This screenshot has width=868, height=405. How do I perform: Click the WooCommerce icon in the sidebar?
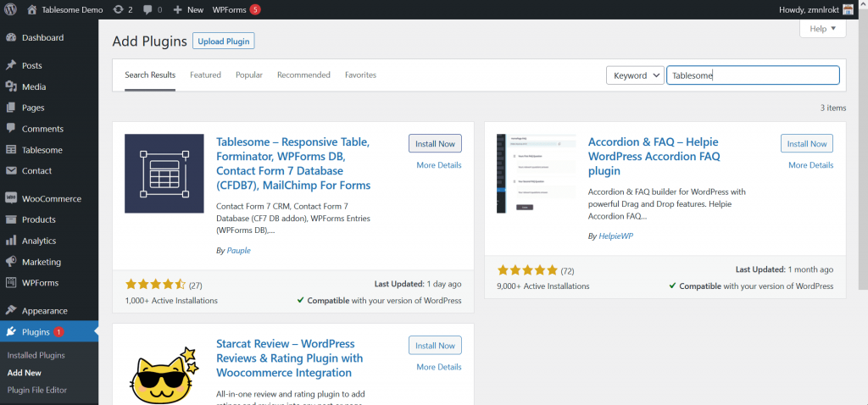10,198
